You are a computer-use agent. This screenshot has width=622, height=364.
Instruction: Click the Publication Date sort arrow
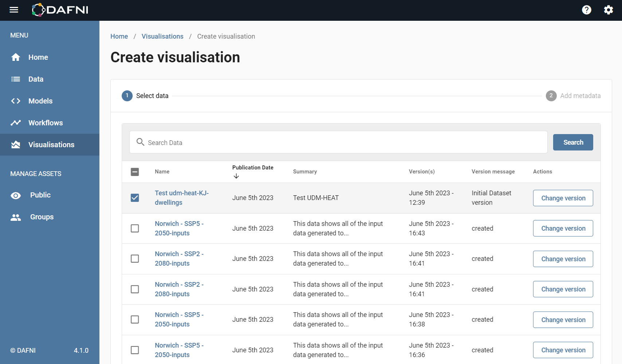pyautogui.click(x=236, y=176)
